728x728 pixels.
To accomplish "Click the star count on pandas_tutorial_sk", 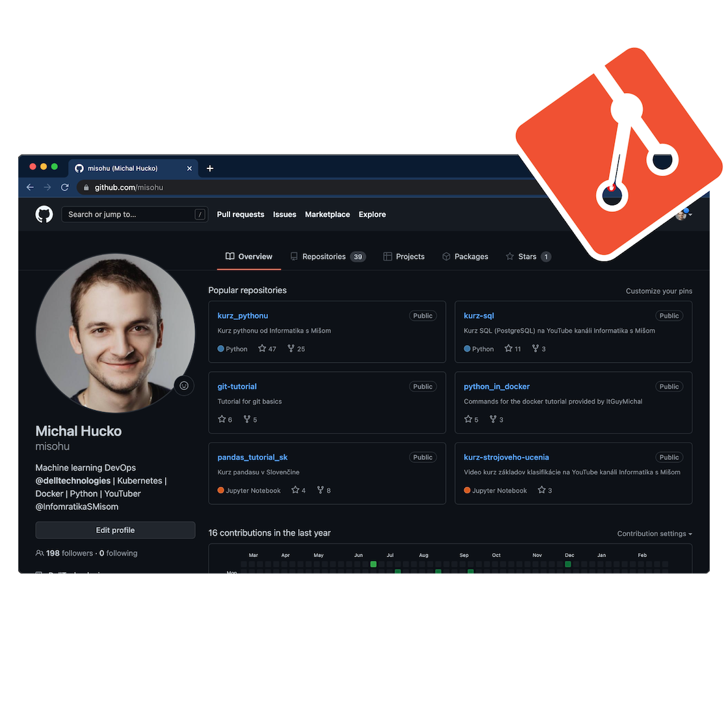I will click(298, 490).
